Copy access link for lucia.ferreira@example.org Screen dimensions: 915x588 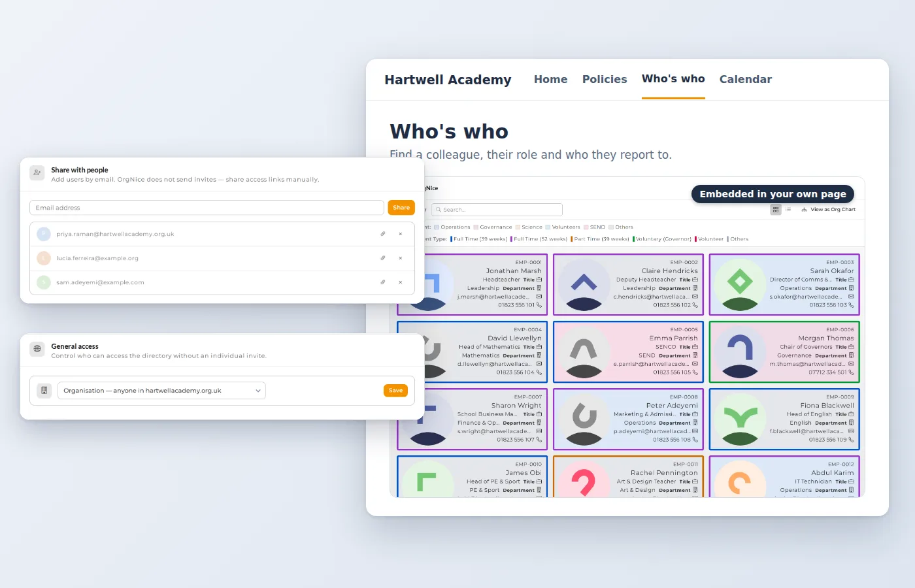tap(383, 258)
